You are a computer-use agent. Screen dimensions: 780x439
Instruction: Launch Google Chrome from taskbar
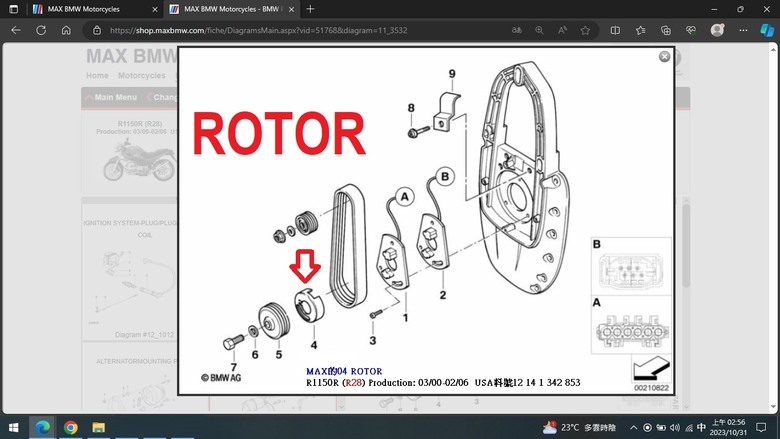point(71,428)
